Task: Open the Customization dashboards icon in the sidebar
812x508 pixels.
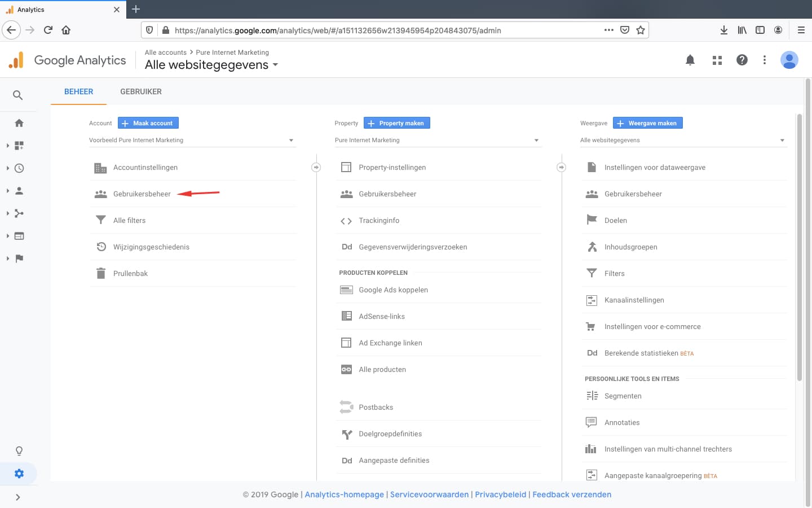Action: (19, 146)
